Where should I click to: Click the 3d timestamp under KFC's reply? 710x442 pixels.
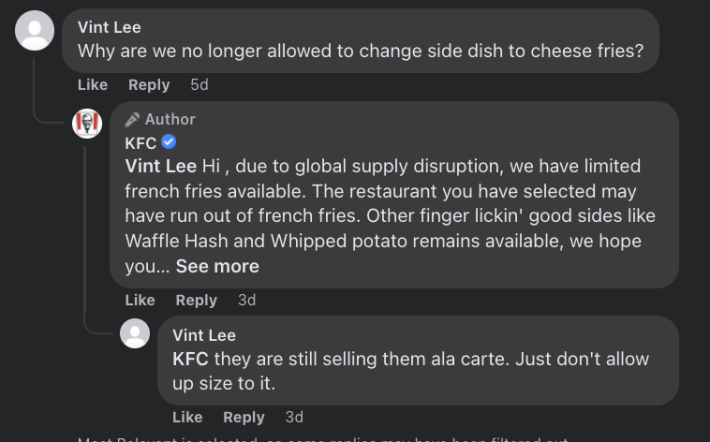point(247,300)
